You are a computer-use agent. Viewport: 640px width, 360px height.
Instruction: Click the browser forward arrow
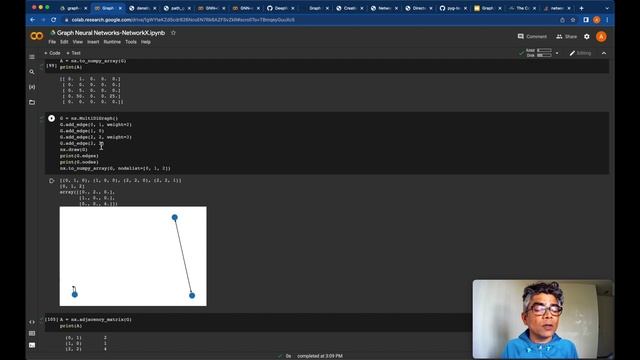click(43, 20)
